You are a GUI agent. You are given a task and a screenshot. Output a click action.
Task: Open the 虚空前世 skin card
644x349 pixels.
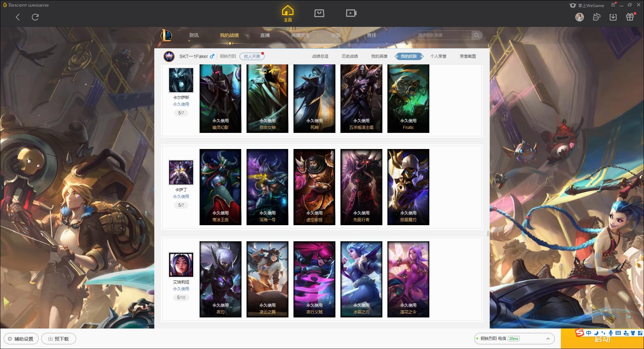pyautogui.click(x=314, y=187)
